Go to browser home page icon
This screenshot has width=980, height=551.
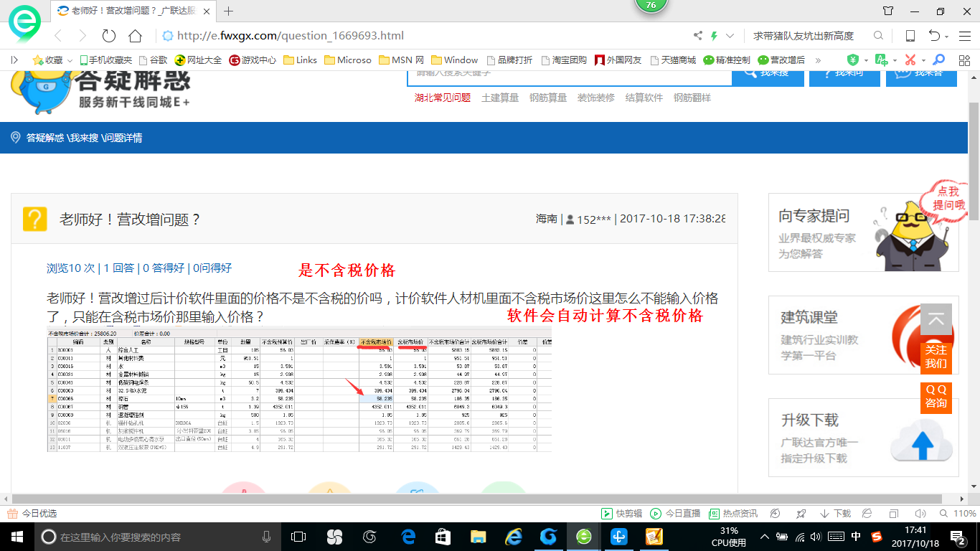coord(135,36)
